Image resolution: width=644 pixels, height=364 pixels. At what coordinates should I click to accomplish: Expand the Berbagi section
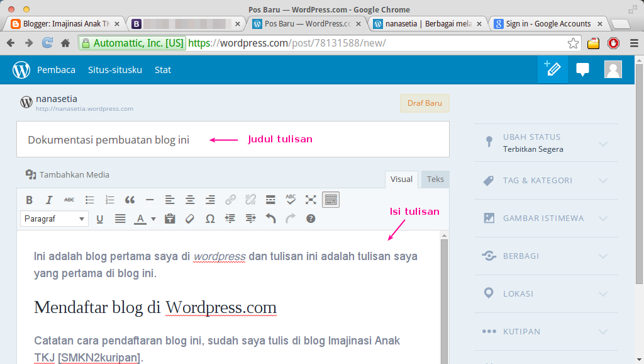pos(547,256)
